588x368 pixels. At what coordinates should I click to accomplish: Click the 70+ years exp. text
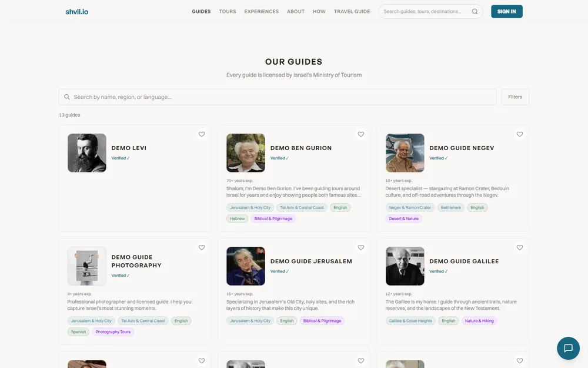point(240,181)
